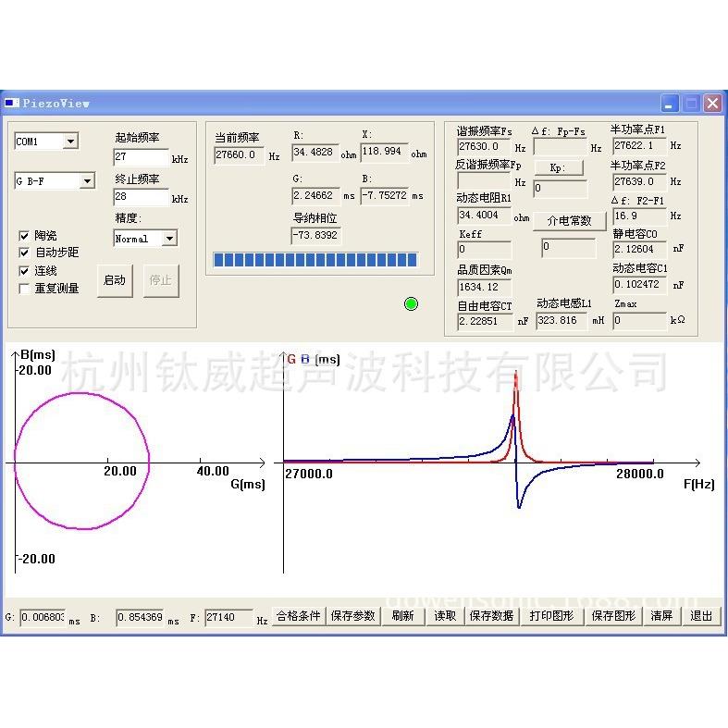The height and width of the screenshot is (728, 728).
Task: Toggle the 自动步距 checkbox
Action: [x=24, y=253]
